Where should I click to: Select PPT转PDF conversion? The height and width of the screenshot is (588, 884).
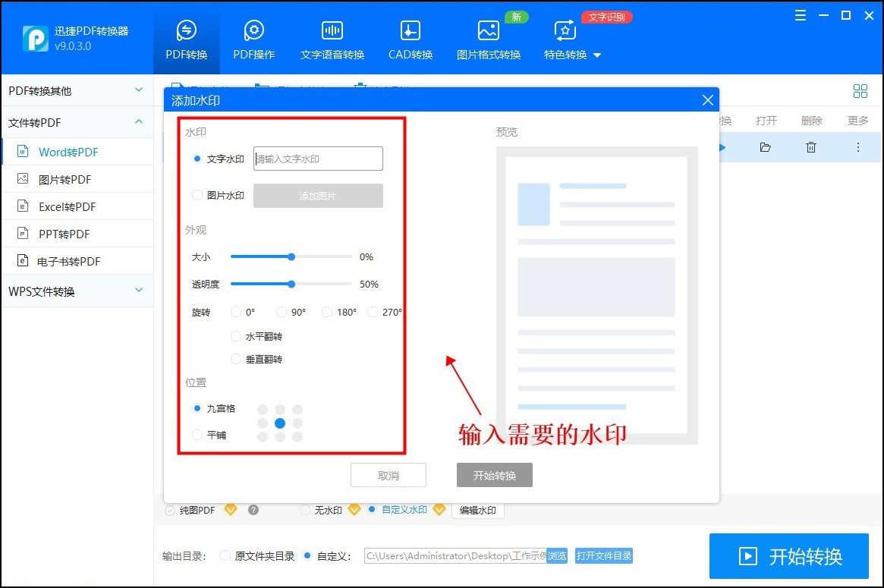[x=64, y=233]
